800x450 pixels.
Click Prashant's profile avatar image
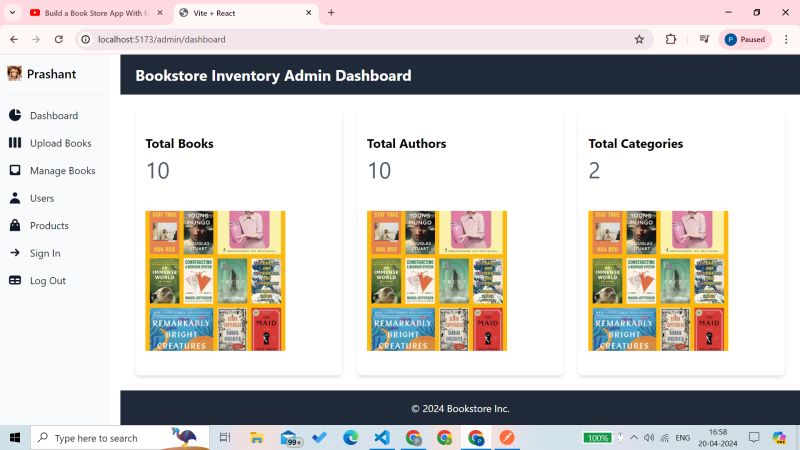[14, 73]
